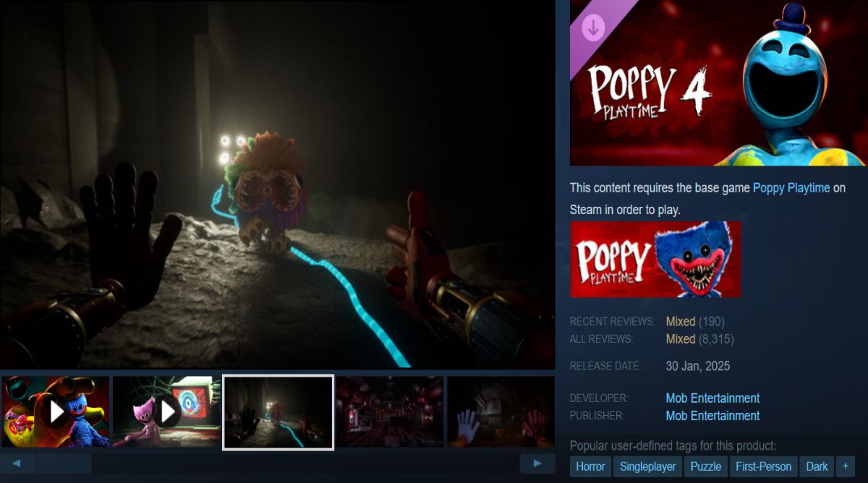
Task: Select the Horror tag
Action: (590, 466)
